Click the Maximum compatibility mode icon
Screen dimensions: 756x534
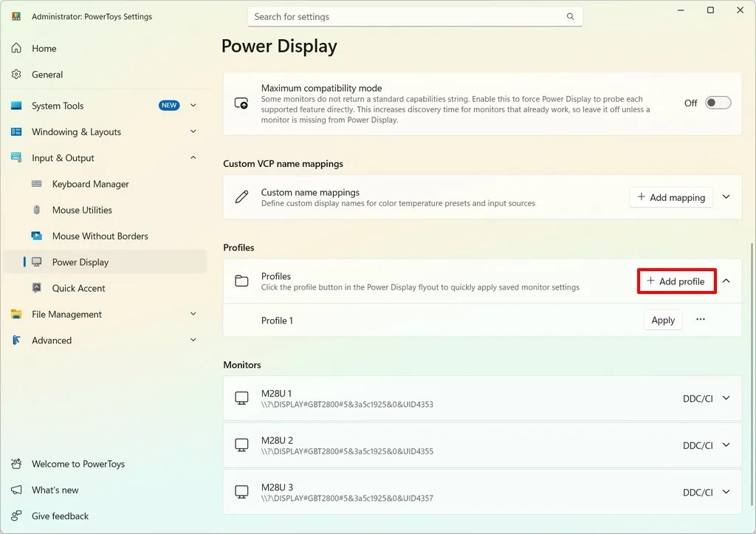click(x=241, y=103)
